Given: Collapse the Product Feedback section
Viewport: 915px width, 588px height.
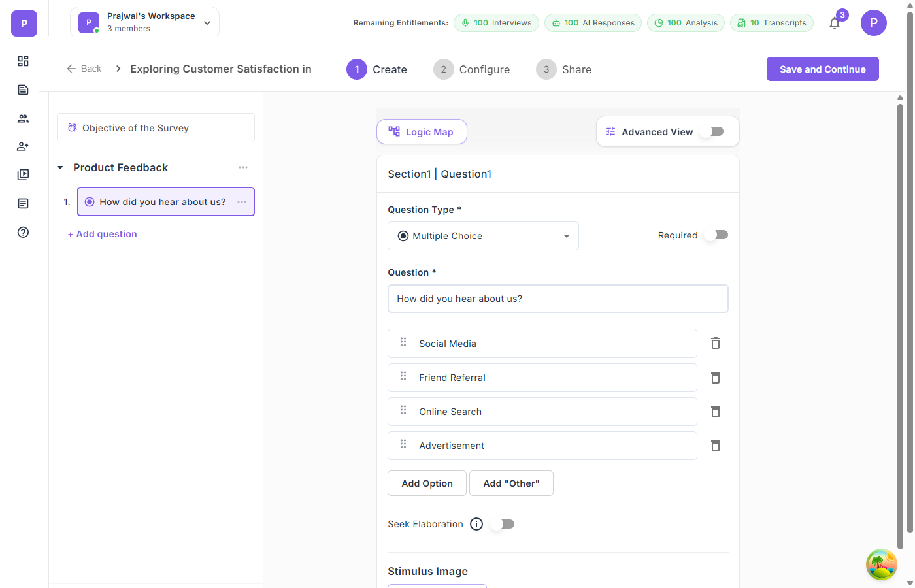Looking at the screenshot, I should click(60, 167).
